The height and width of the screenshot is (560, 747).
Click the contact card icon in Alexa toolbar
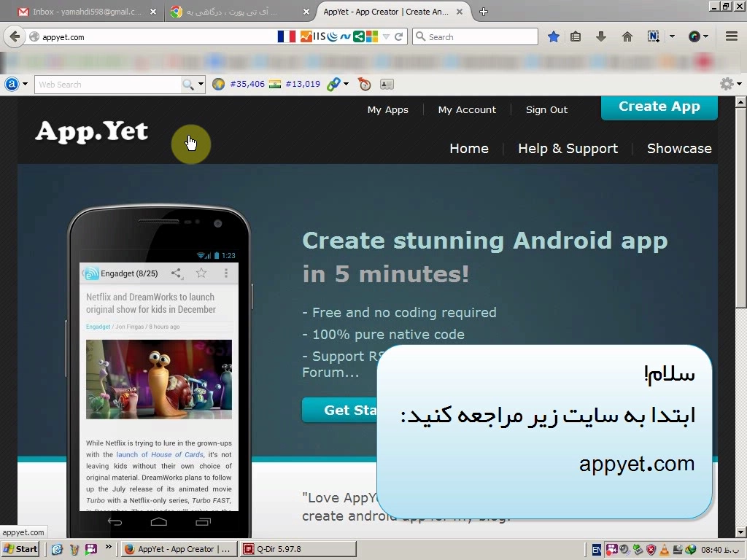(x=387, y=85)
